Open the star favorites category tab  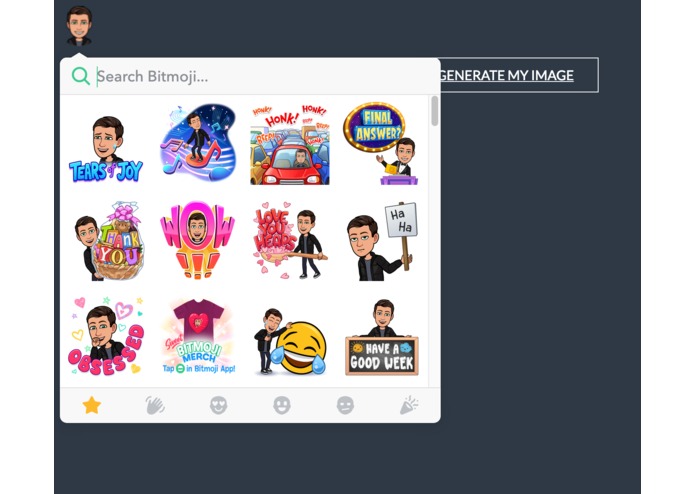point(92,405)
